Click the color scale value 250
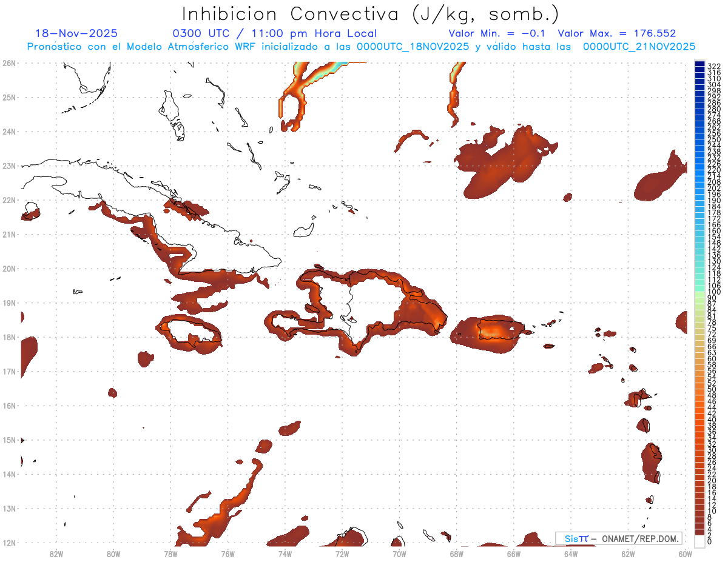728x562 pixels. 713,139
